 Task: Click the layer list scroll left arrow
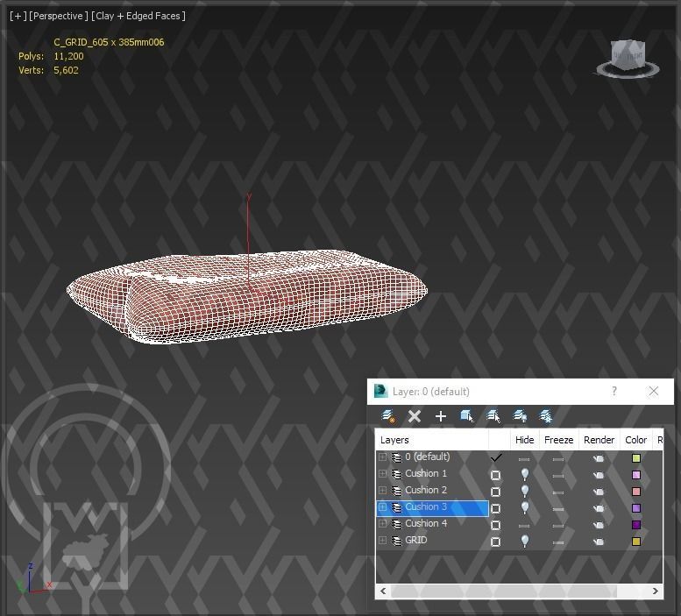click(383, 591)
